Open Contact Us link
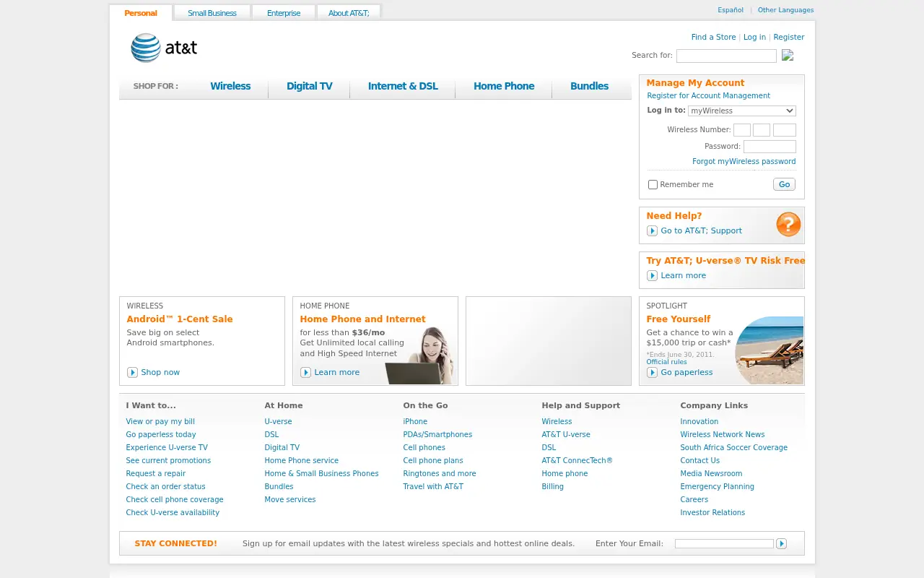Viewport: 924px width, 578px height. pyautogui.click(x=699, y=461)
